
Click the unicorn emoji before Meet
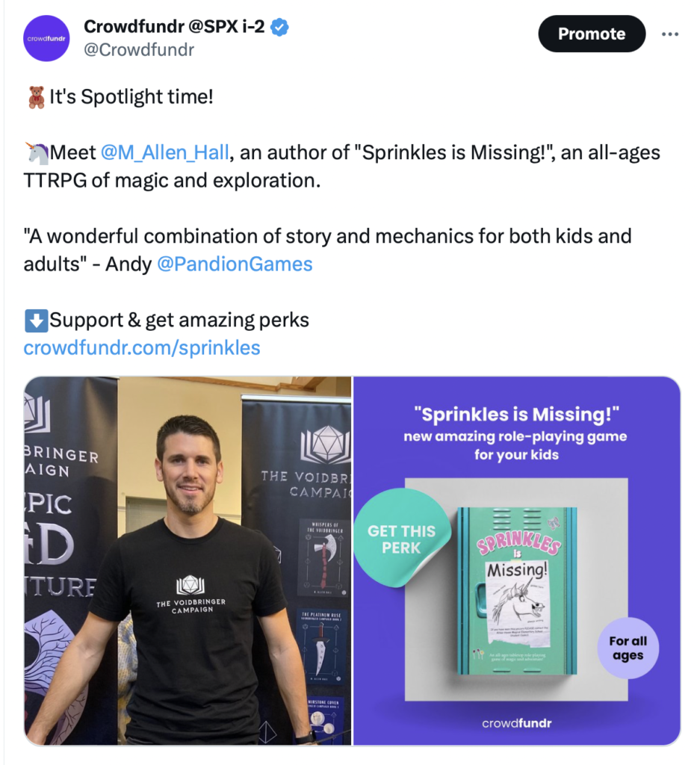click(37, 153)
